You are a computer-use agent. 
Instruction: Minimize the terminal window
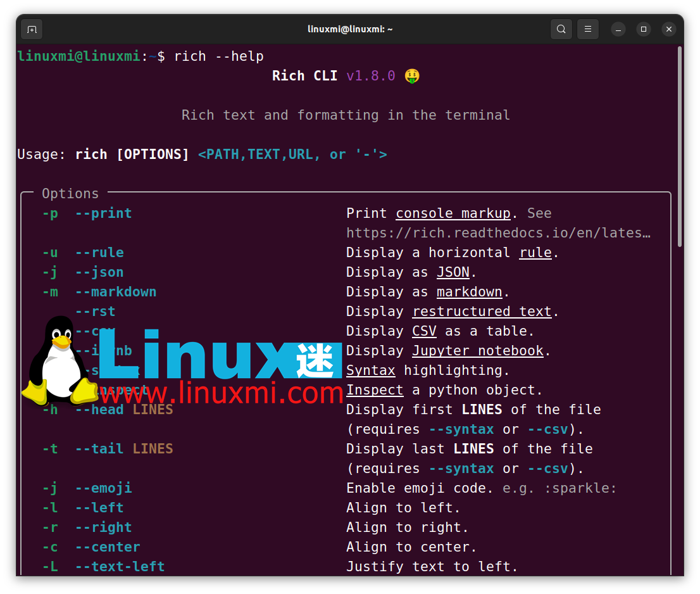[x=618, y=30]
